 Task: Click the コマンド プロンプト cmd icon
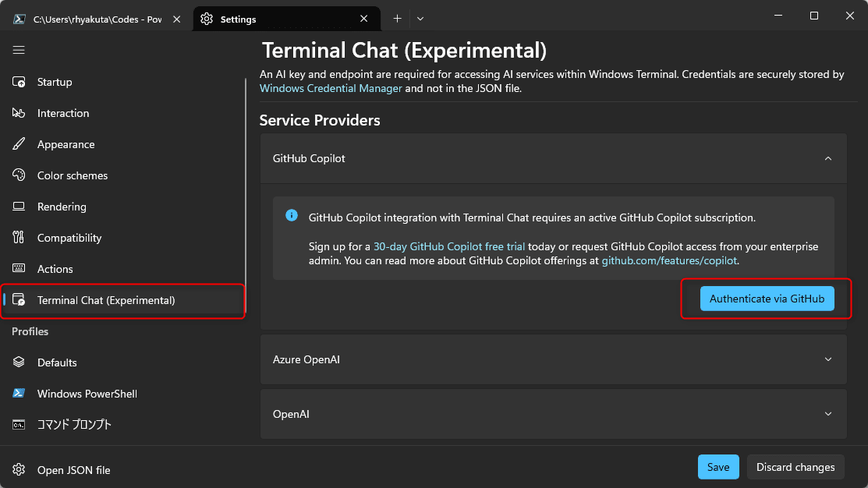[x=19, y=424]
